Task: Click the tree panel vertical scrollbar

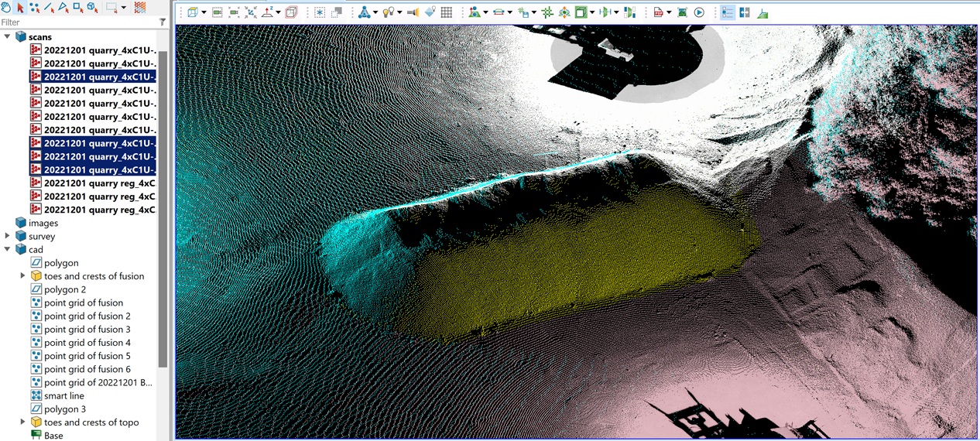Action: (x=163, y=209)
